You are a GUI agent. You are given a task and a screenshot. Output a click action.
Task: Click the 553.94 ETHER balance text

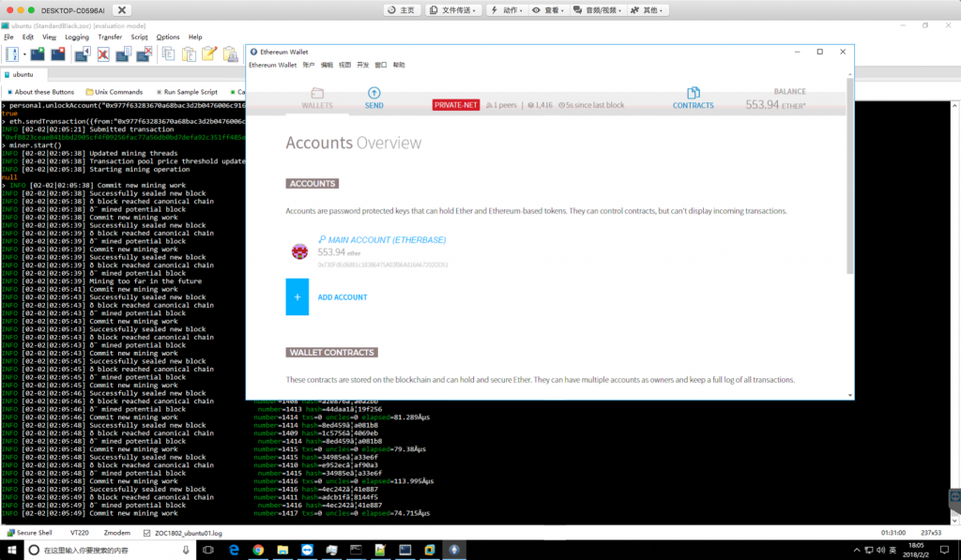tap(775, 105)
